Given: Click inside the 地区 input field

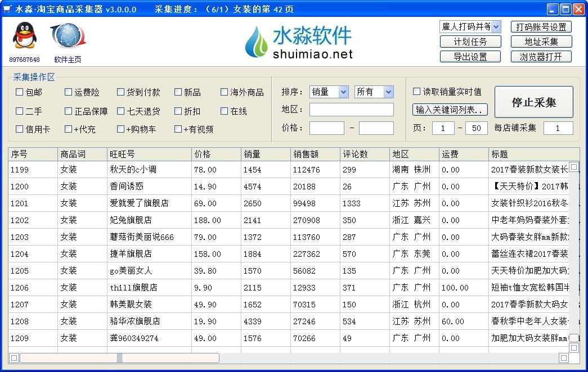Looking at the screenshot, I should 351,110.
